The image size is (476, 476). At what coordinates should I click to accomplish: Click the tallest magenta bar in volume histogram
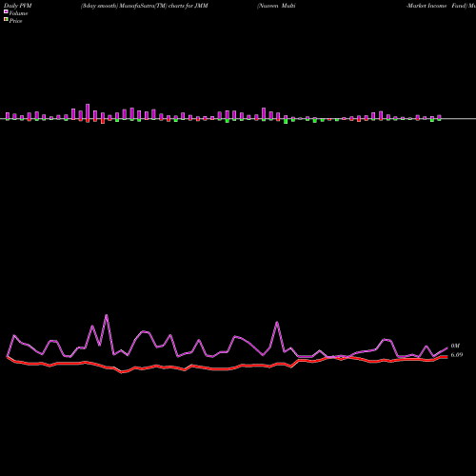(x=88, y=111)
